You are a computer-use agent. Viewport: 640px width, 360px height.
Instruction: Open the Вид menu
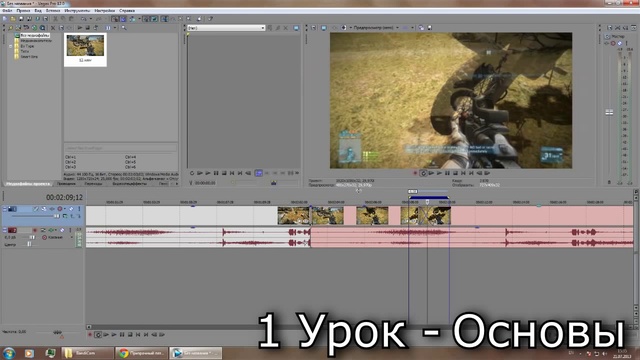pyautogui.click(x=38, y=11)
